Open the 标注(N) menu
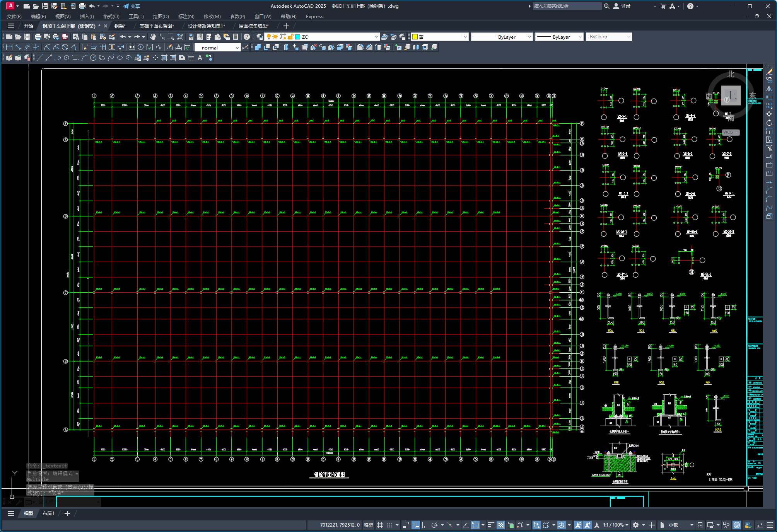Screen dimensions: 777x532 click(186, 16)
